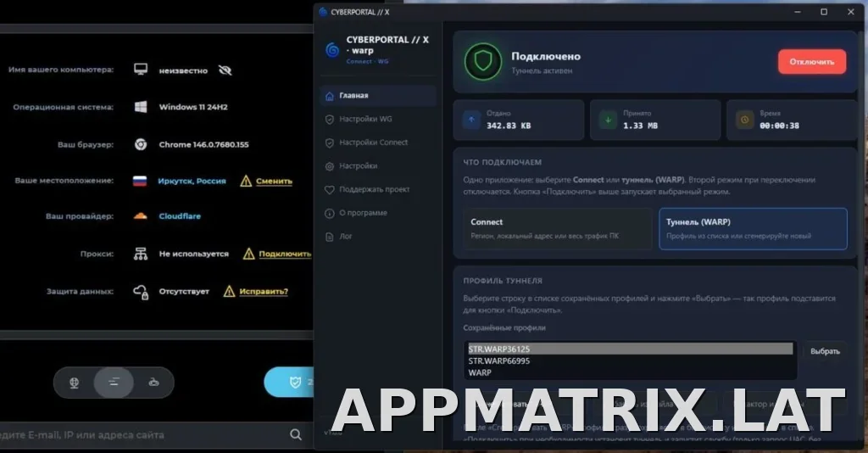Click the Windows 11 24H2 text

pos(193,107)
